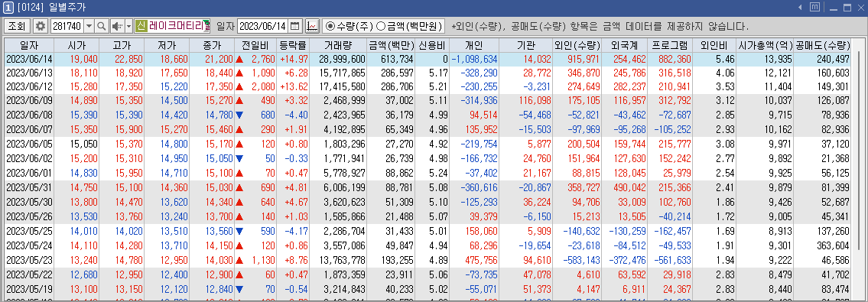868x302 pixels.
Task: Click the 종가 column header
Action: [x=212, y=45]
